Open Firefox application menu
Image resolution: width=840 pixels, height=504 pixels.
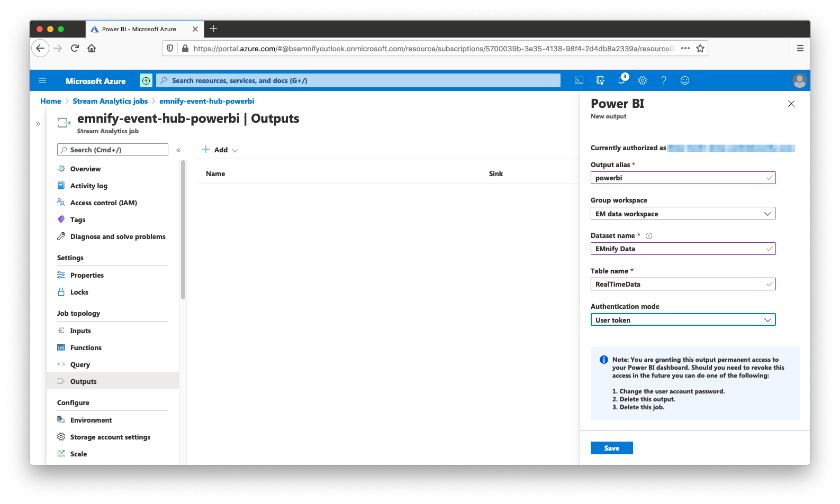(x=800, y=48)
